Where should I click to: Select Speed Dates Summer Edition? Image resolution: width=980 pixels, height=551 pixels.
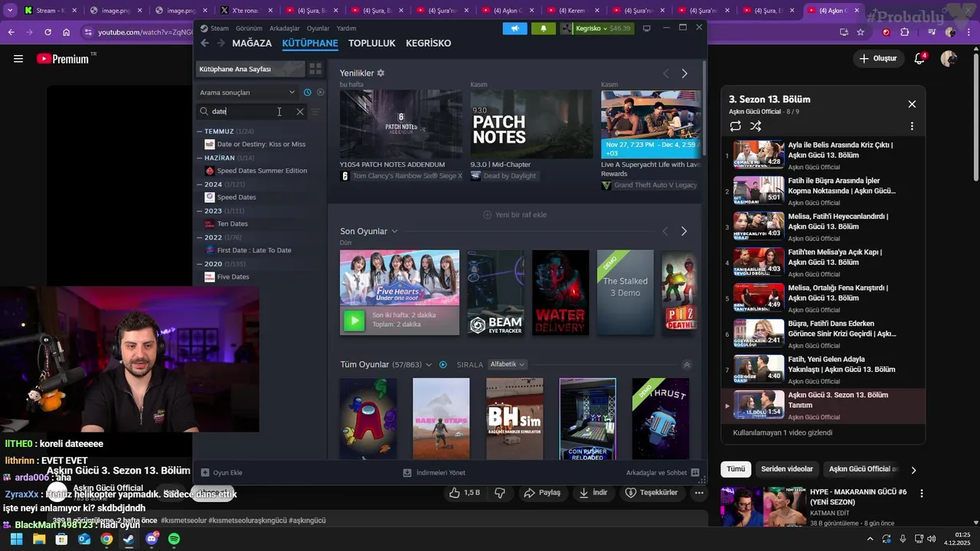coord(261,171)
